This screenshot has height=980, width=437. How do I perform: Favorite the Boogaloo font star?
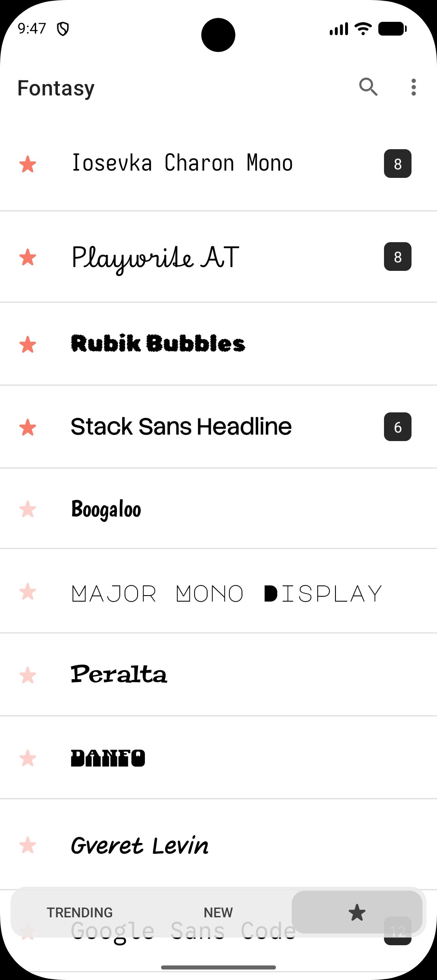click(x=28, y=509)
